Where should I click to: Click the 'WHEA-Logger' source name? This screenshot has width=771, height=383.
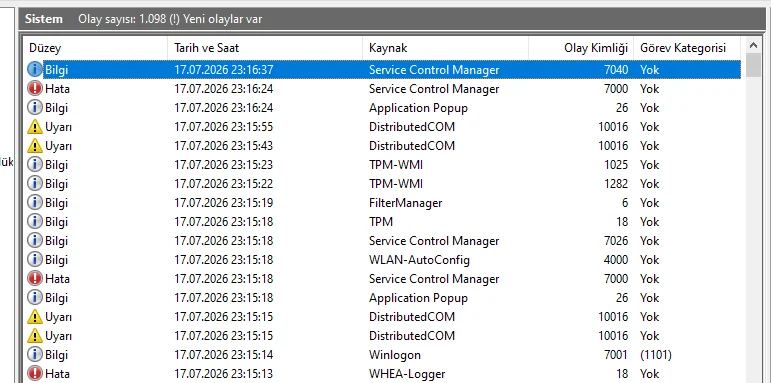[x=407, y=374]
